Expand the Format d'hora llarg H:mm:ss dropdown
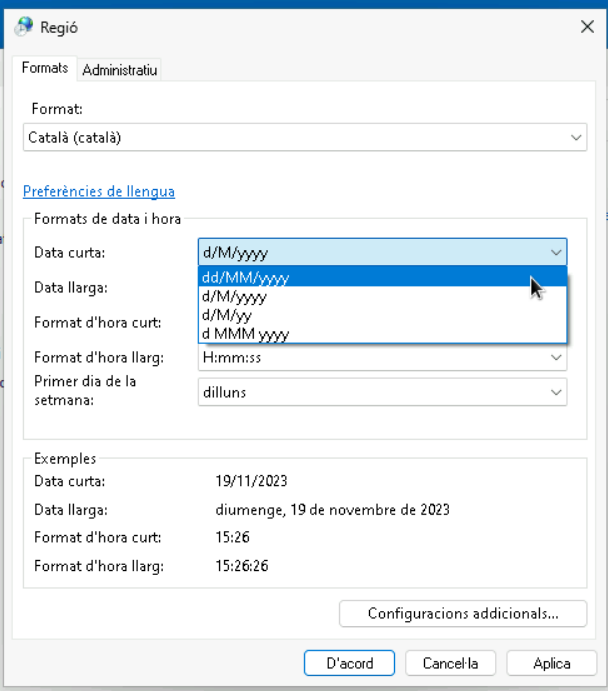608x691 pixels. [556, 358]
